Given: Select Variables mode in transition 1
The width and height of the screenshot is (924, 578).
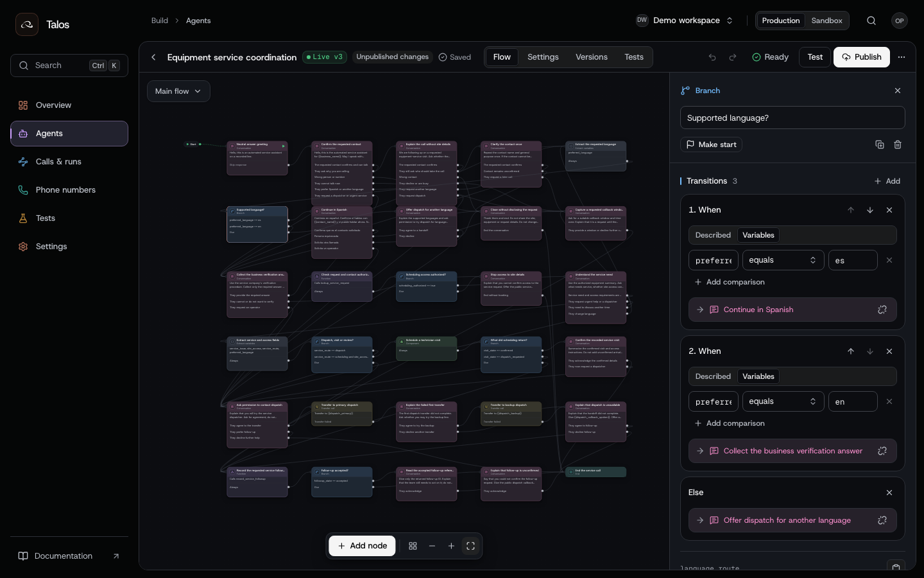Looking at the screenshot, I should (758, 235).
